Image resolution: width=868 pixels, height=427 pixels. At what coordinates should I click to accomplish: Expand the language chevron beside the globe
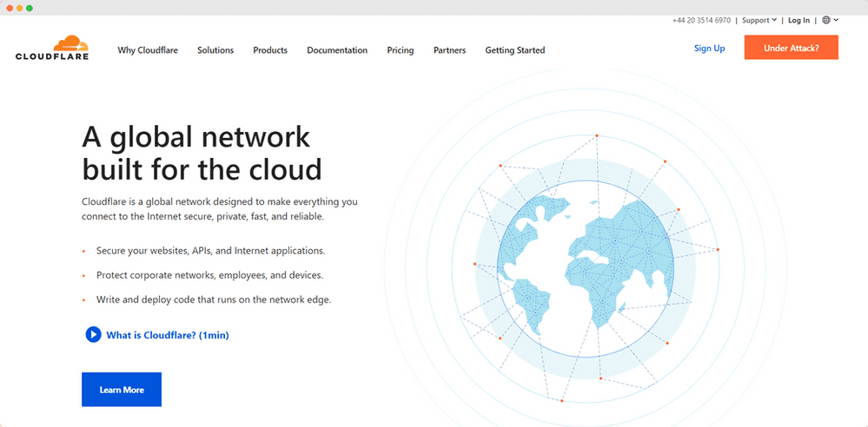tap(836, 20)
